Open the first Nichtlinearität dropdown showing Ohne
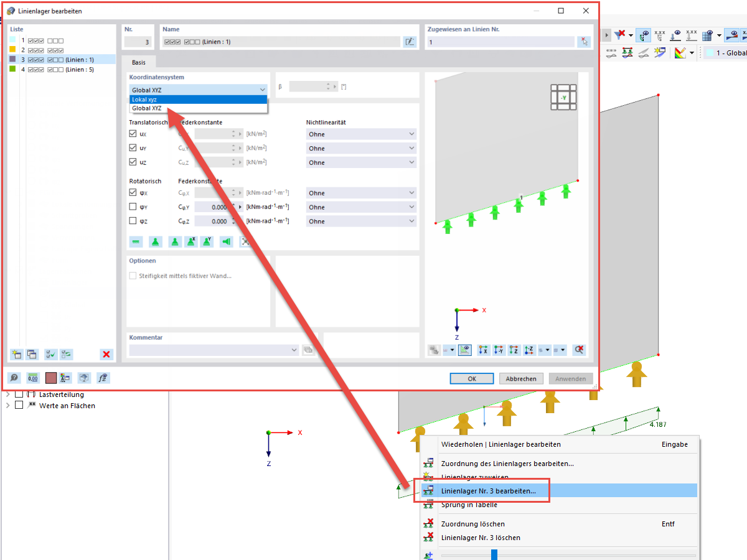This screenshot has height=560, width=747. [361, 134]
